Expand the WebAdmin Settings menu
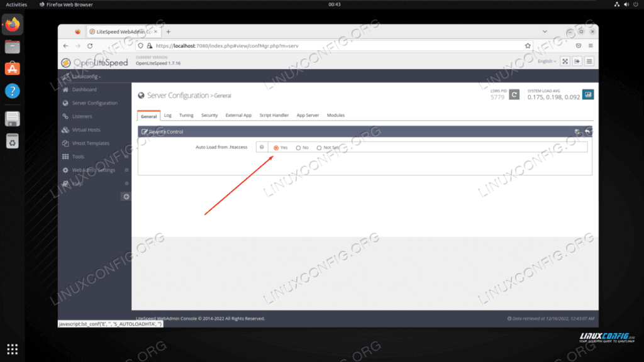Viewport: 644px width, 362px height. click(93, 170)
